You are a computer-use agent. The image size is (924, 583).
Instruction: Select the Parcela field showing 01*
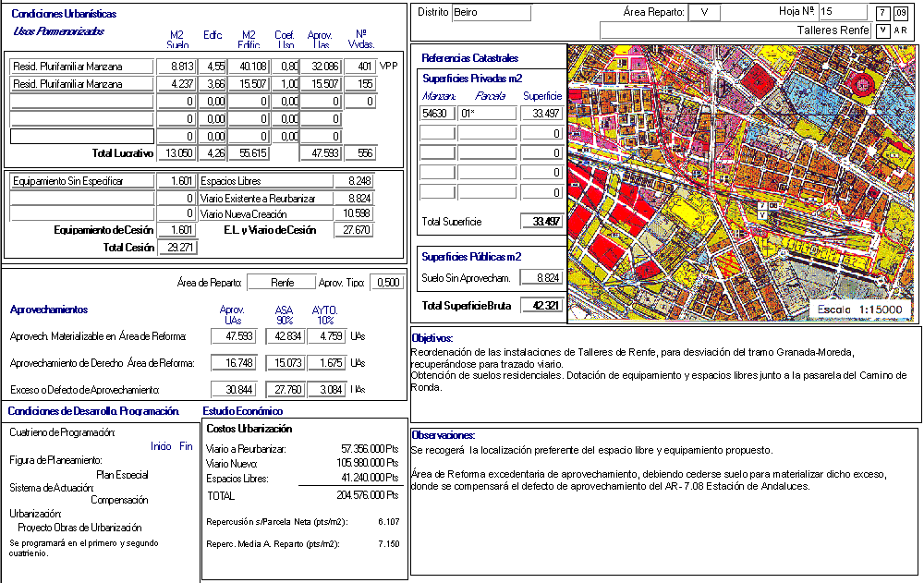pos(487,114)
